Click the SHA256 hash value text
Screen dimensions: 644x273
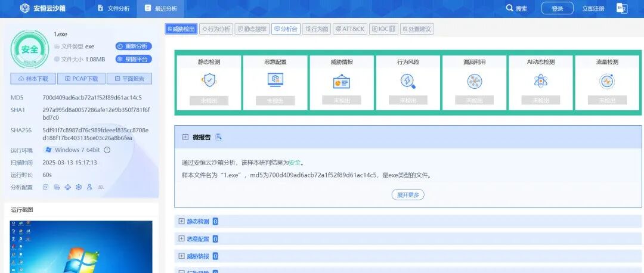95,134
